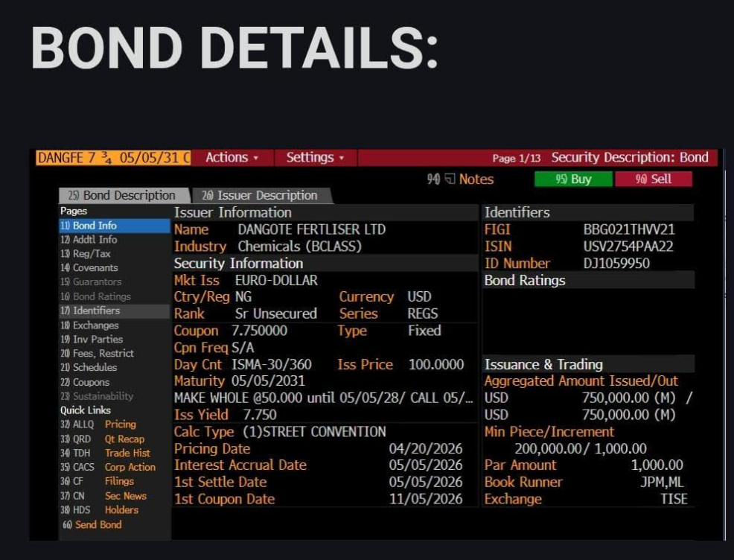This screenshot has height=560, width=734.
Task: Click the green Buy button
Action: click(x=572, y=179)
